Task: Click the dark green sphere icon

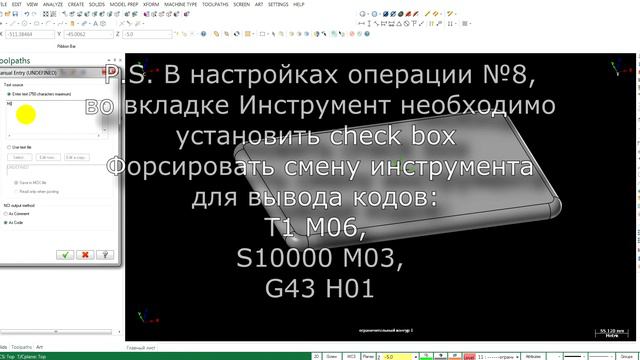Action: [401, 14]
